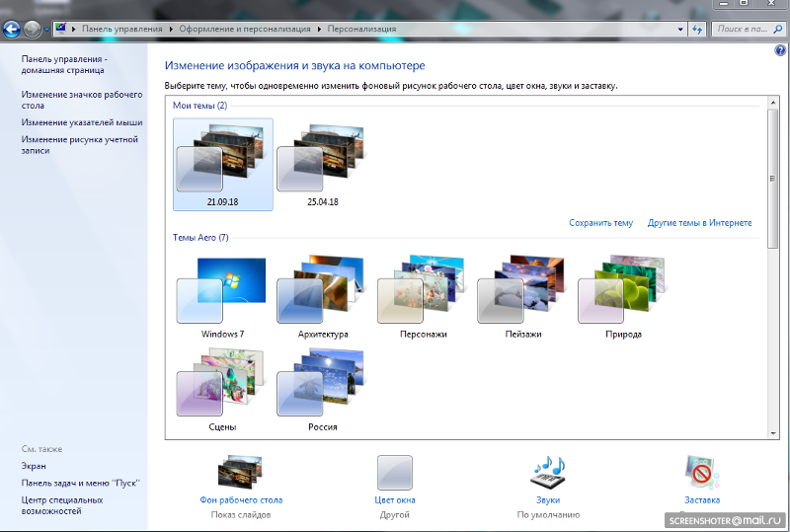Image resolution: width=790 pixels, height=532 pixels.
Task: Click 'Показ слайдов' text under background
Action: 241,515
